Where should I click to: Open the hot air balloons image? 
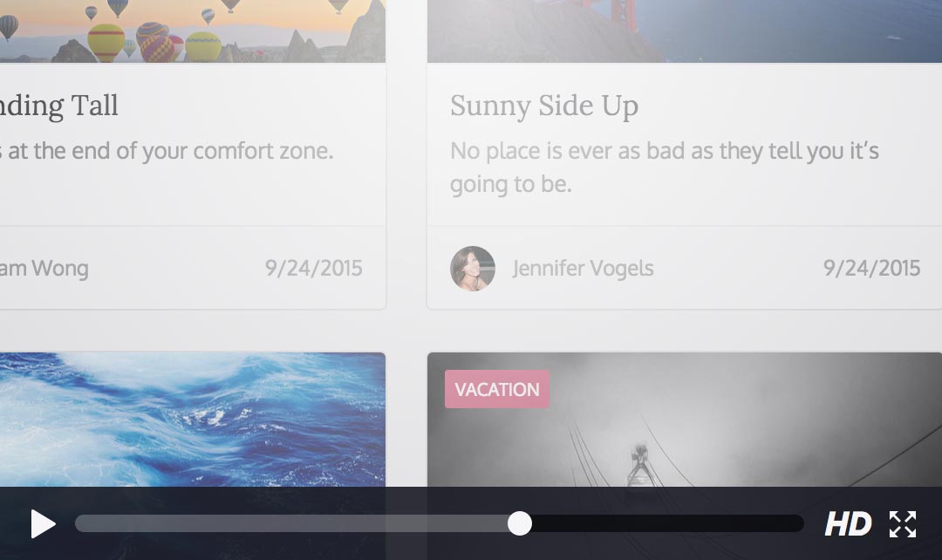[x=192, y=31]
